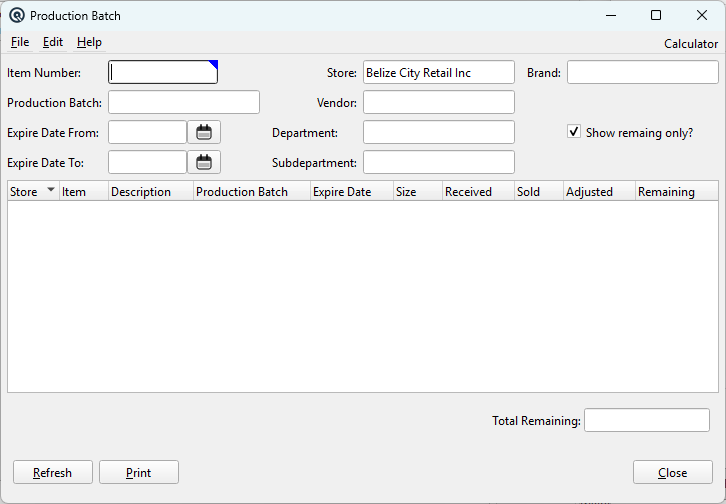
Task: Close window with title bar X
Action: coord(702,15)
